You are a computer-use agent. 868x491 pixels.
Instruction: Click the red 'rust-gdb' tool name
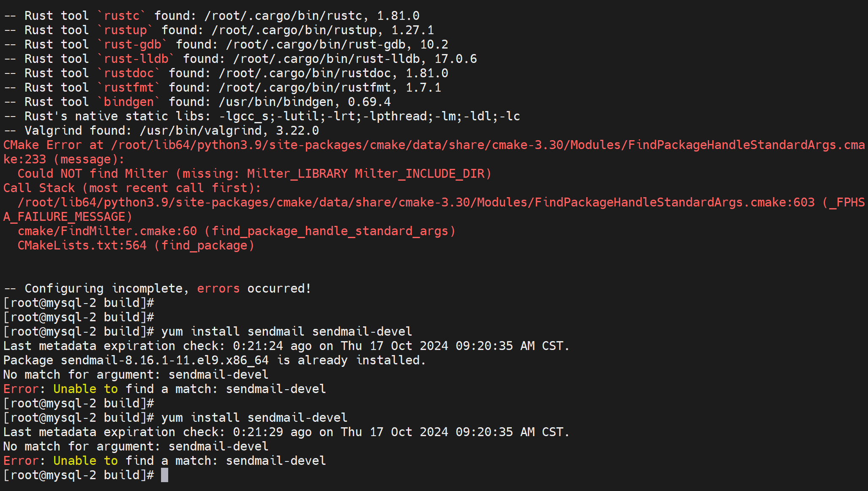(132, 44)
